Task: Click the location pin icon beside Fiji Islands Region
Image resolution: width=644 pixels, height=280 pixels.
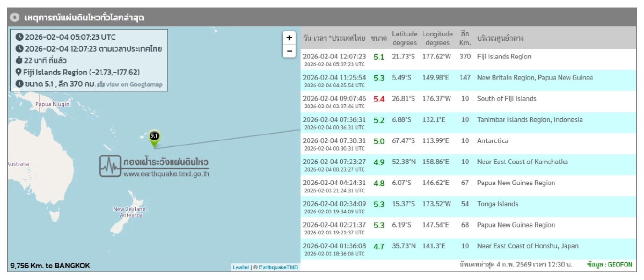Action: 19,72
